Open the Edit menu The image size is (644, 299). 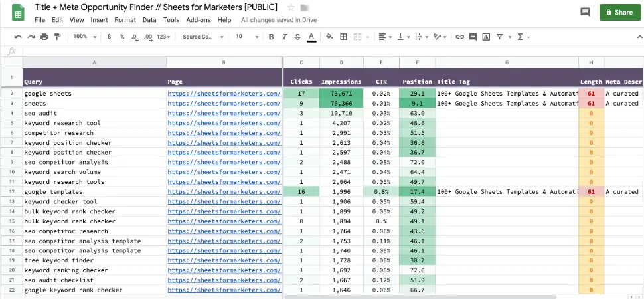pos(57,20)
